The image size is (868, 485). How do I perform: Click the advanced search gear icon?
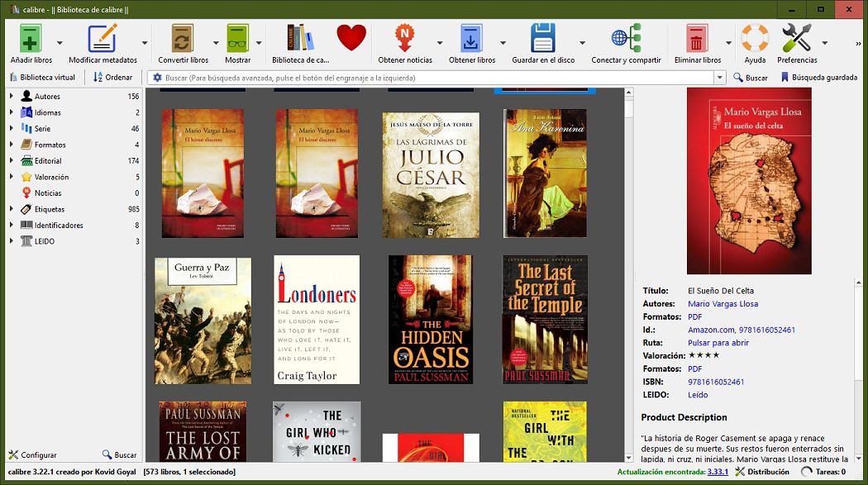click(x=157, y=78)
